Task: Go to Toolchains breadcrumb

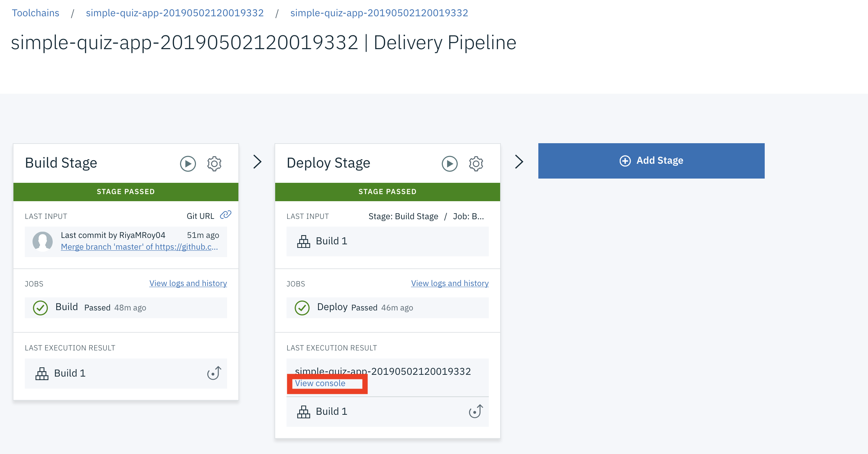Action: (35, 13)
